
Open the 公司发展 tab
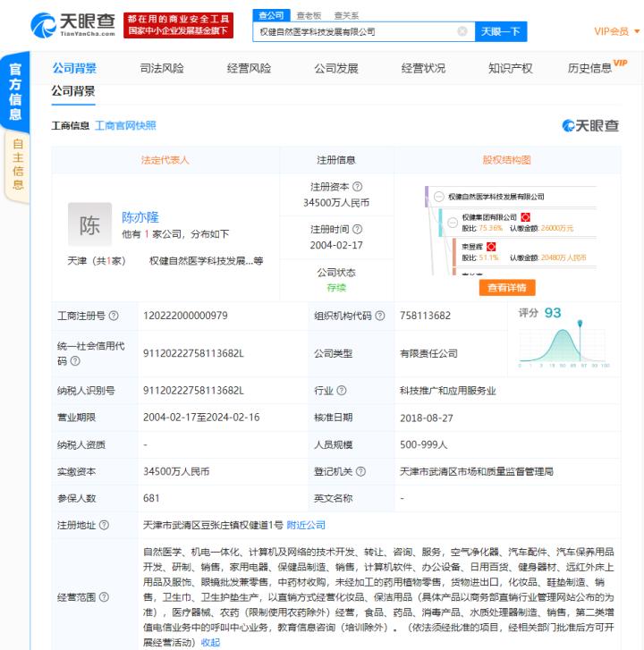(x=336, y=69)
